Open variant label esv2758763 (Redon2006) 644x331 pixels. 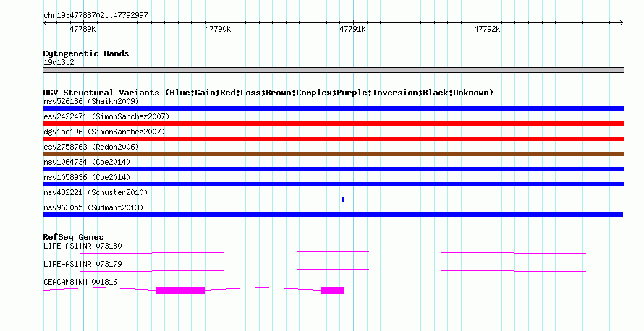[x=91, y=147]
